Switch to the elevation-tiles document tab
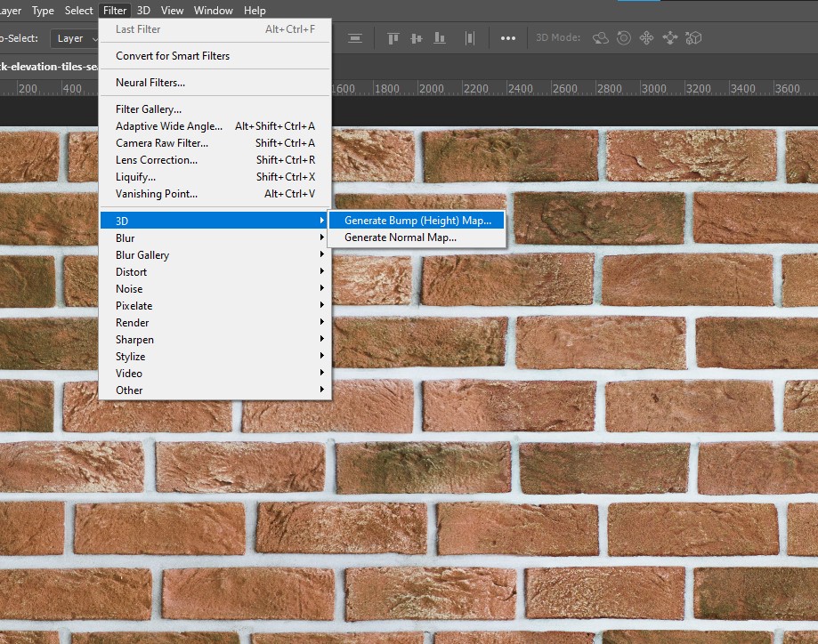This screenshot has width=818, height=644. (x=49, y=67)
